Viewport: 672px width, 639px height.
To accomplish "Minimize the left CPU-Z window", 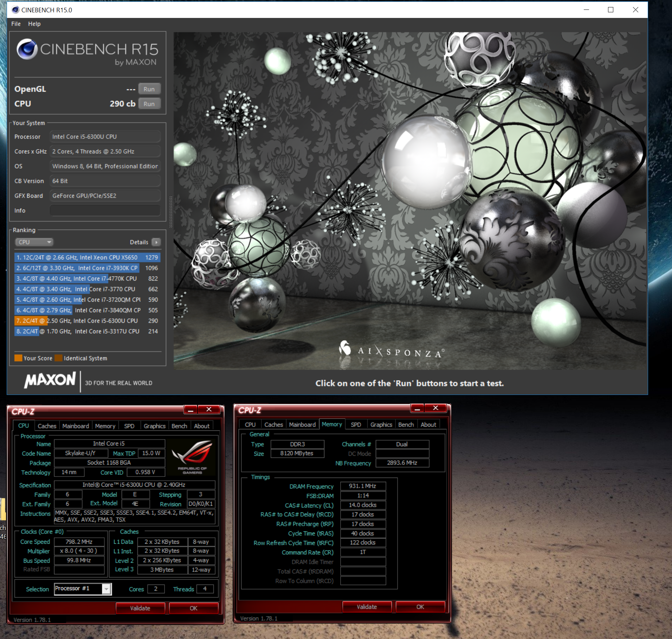I will [x=190, y=409].
